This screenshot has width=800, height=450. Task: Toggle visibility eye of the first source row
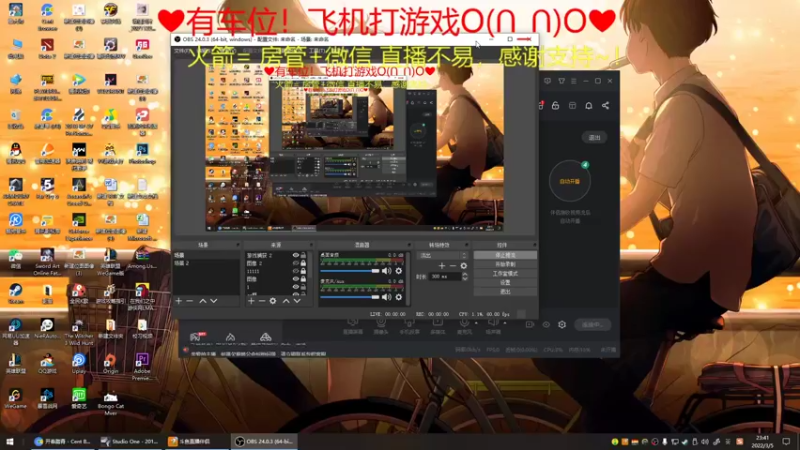(295, 255)
